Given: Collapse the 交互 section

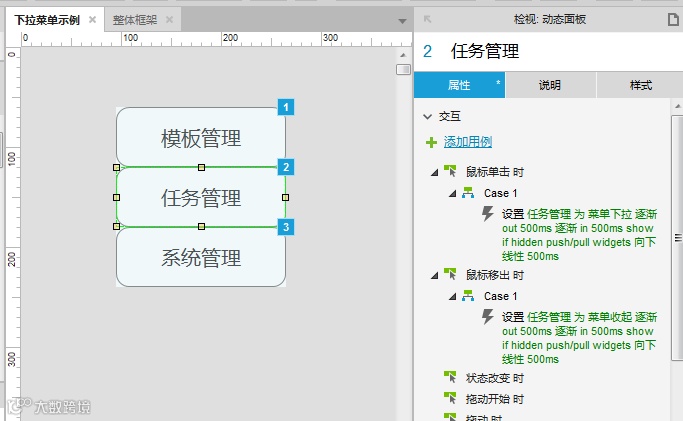Looking at the screenshot, I should click(427, 116).
